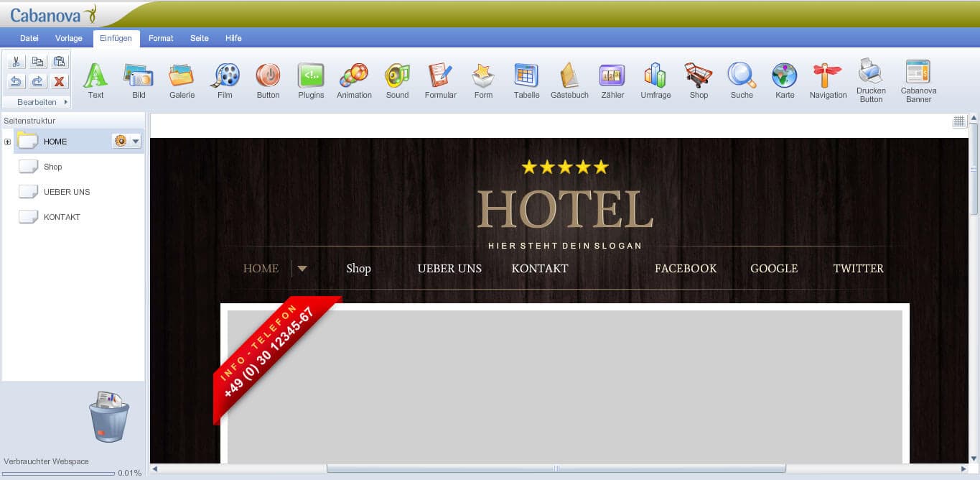980x480 pixels.
Task: Open the Datei menu
Action: [29, 38]
